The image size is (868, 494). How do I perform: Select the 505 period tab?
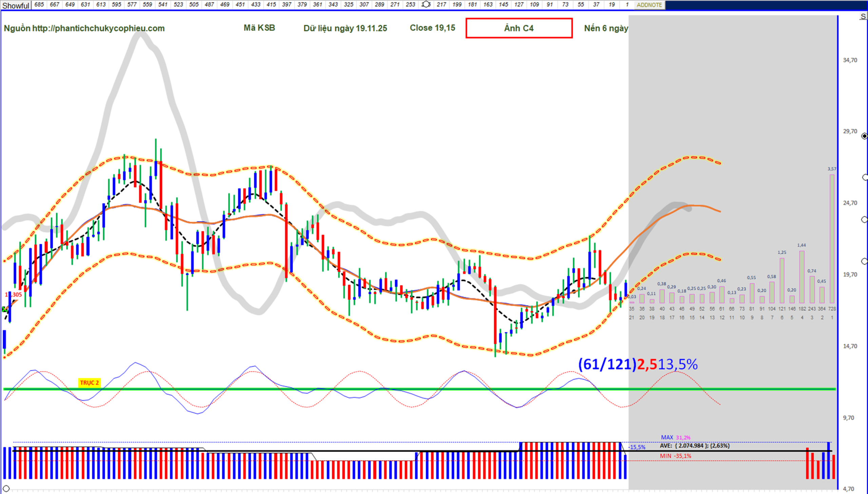click(194, 4)
